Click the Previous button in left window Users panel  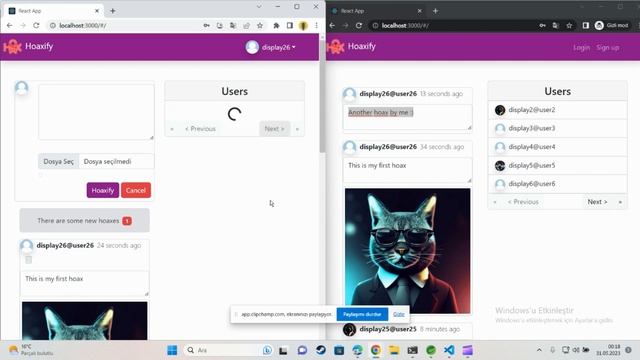(x=200, y=129)
